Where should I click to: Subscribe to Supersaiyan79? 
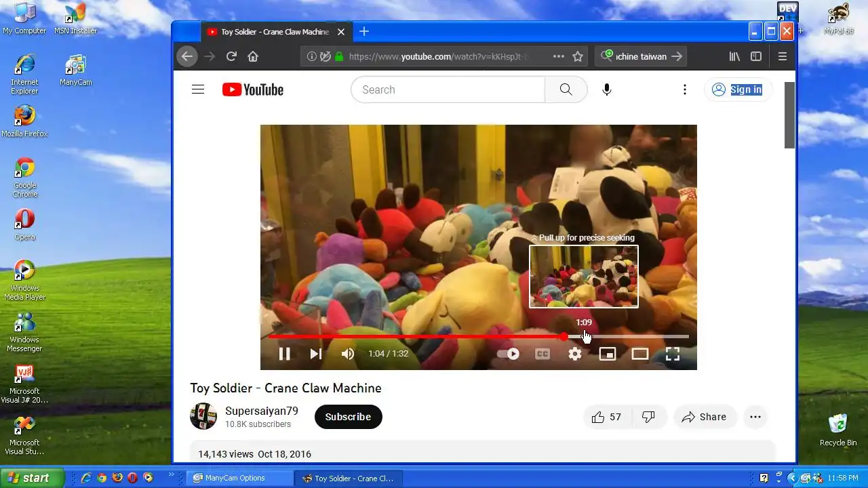coord(348,417)
